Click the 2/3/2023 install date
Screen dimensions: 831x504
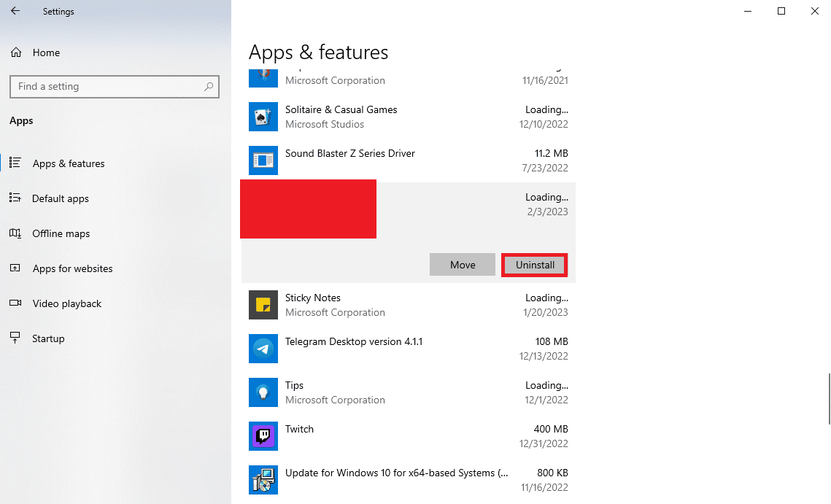click(x=547, y=212)
